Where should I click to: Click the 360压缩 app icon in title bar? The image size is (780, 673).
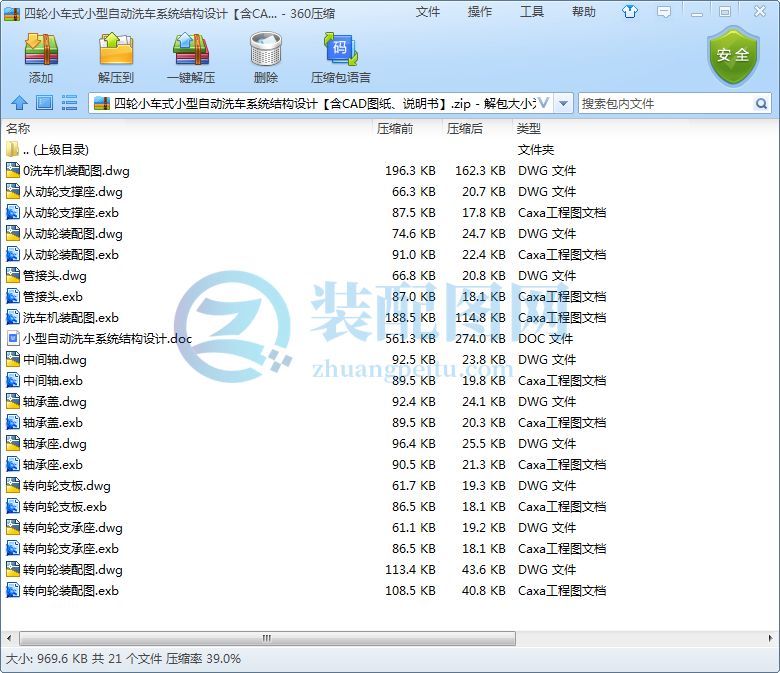pyautogui.click(x=12, y=13)
